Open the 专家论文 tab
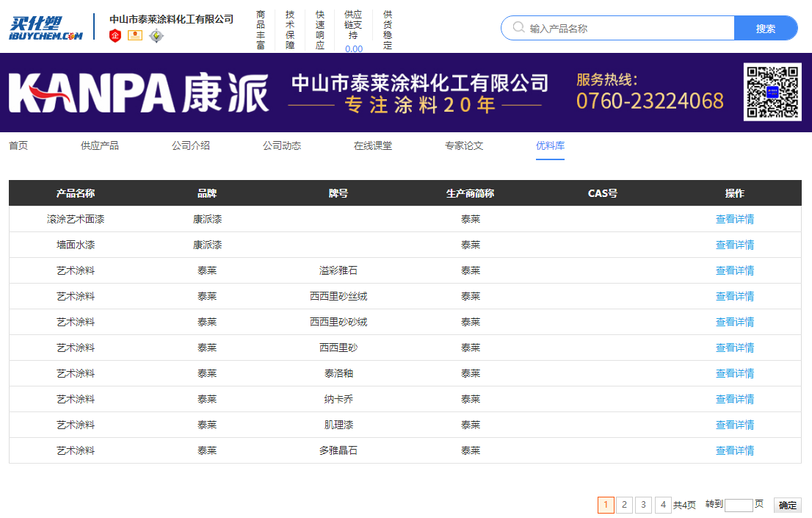This screenshot has width=812, height=518. coord(464,145)
